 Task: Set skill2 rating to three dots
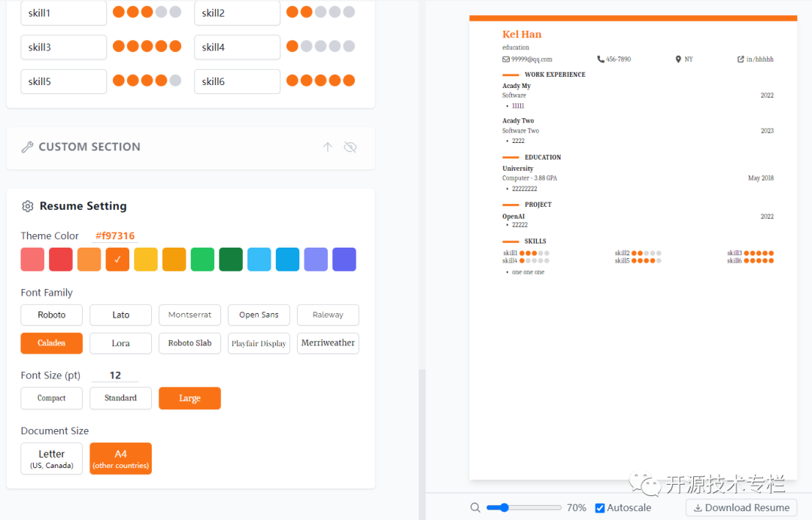[x=320, y=12]
